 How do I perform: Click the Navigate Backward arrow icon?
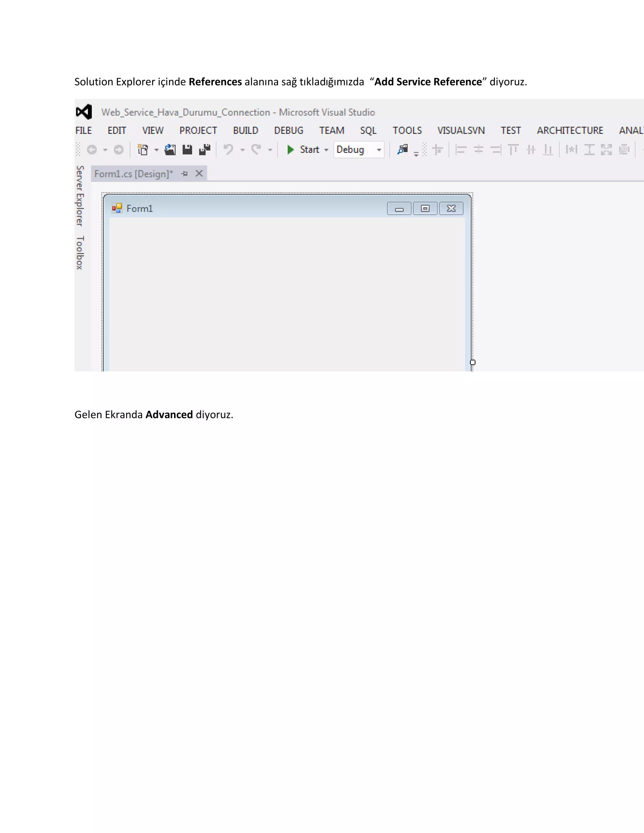coord(92,150)
